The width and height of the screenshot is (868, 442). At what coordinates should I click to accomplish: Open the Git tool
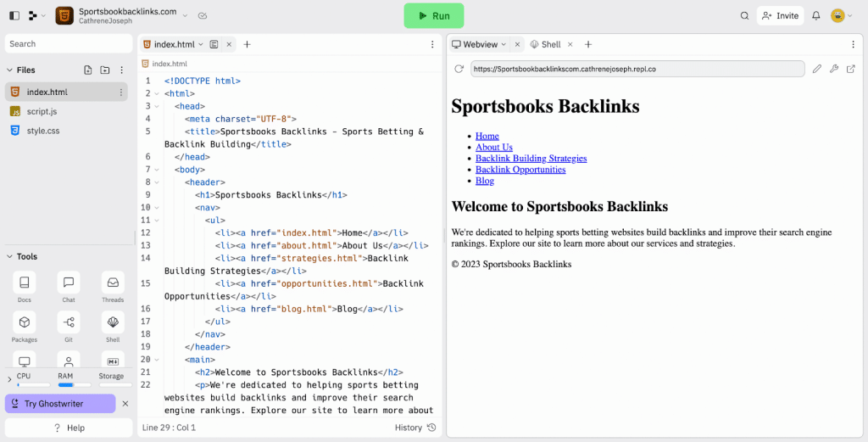(x=69, y=323)
